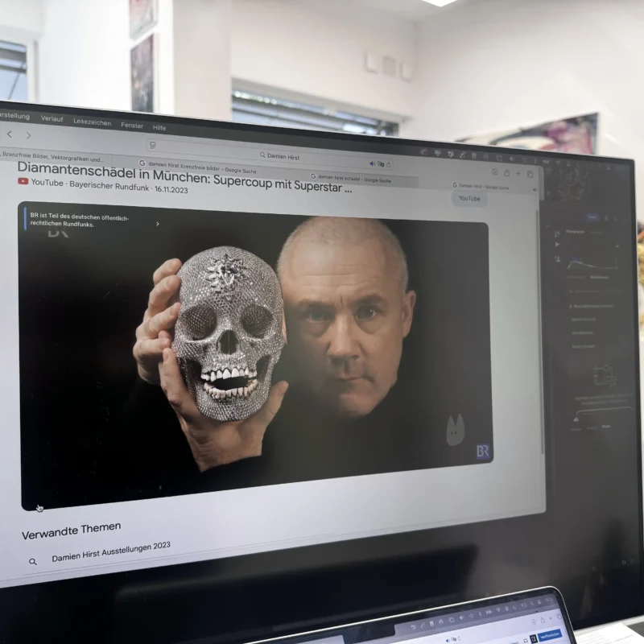
Task: Open the share icon in Safari toolbar
Action: tap(507, 173)
